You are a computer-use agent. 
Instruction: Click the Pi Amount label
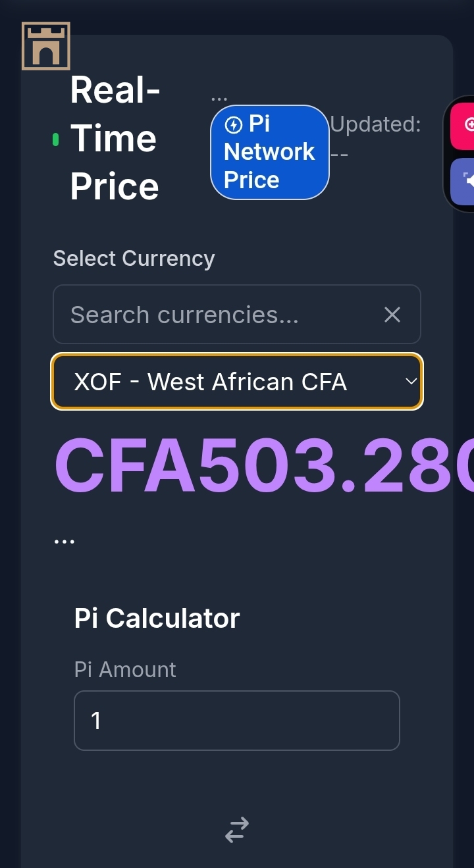[x=125, y=669]
